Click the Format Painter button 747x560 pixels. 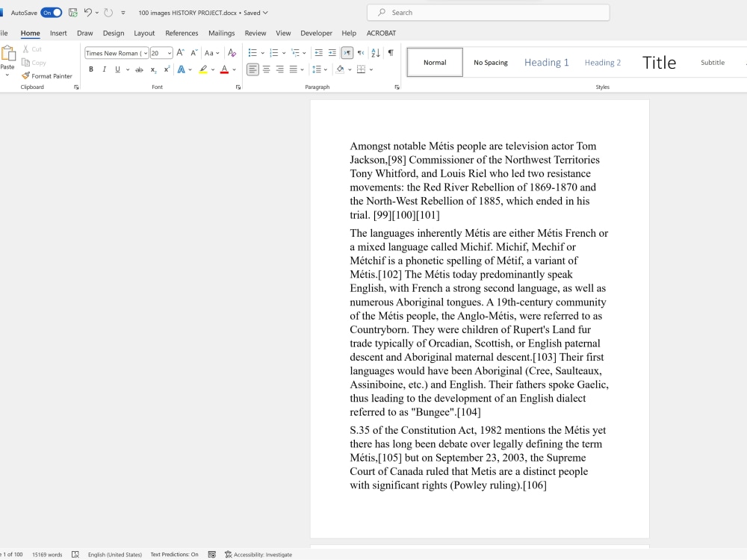tap(46, 75)
